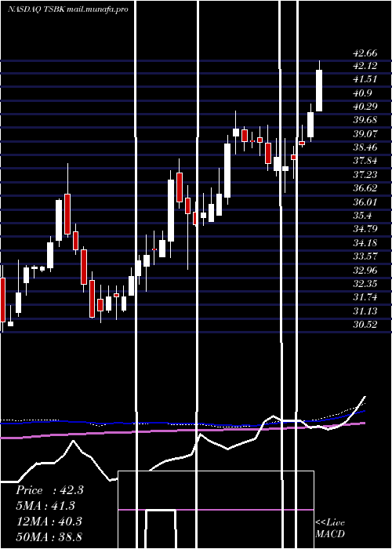
Task: Click the Price : 42.3 readout
Action: tap(49, 490)
